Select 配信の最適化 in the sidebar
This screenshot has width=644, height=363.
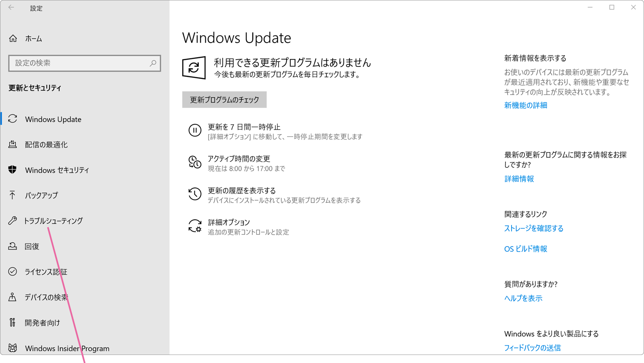[x=46, y=145]
